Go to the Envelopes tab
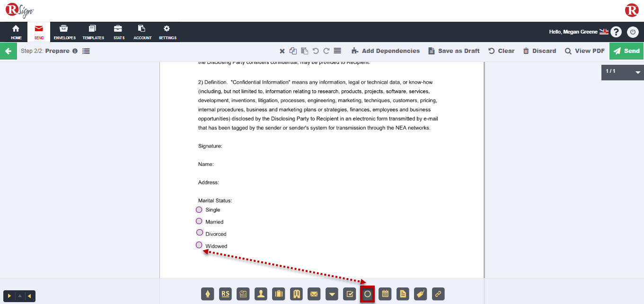Viewport: 644px width, 304px height. tap(65, 32)
